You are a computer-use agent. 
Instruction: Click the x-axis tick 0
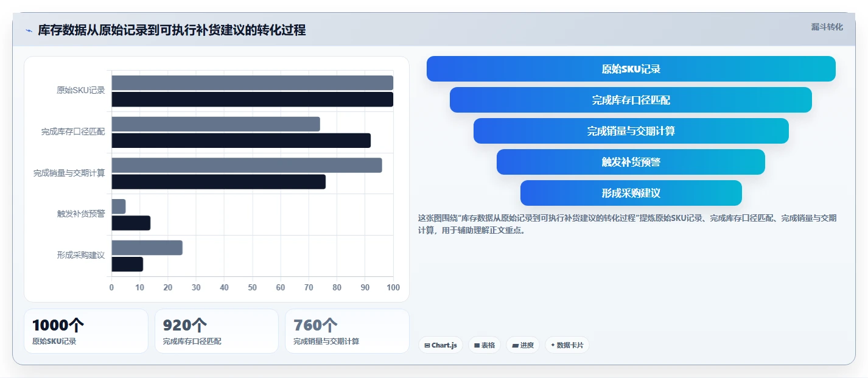coord(111,287)
